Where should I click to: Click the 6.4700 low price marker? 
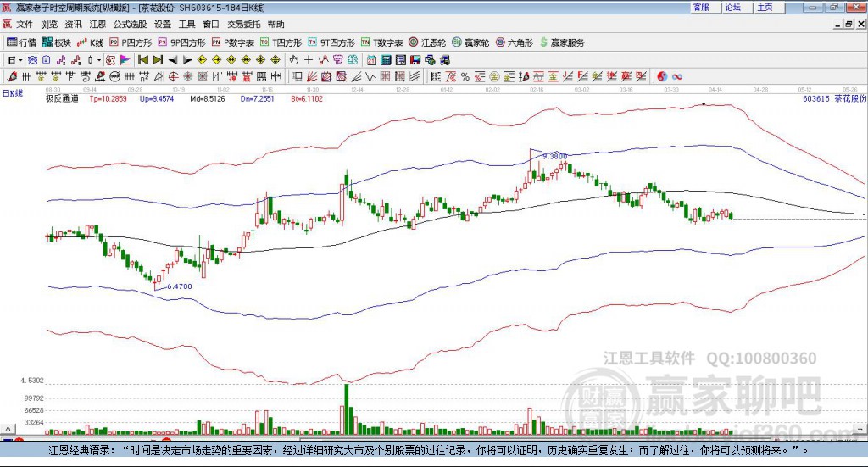[x=180, y=286]
